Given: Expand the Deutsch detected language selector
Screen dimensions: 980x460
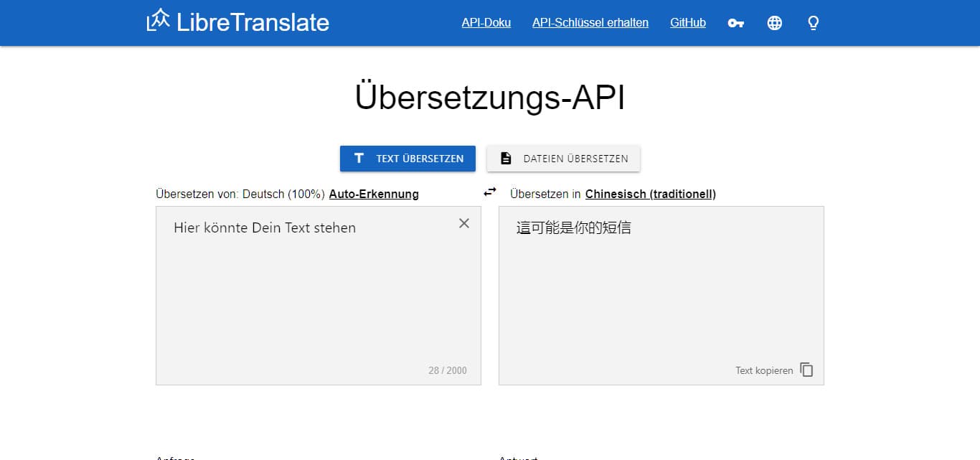Looking at the screenshot, I should tap(283, 194).
